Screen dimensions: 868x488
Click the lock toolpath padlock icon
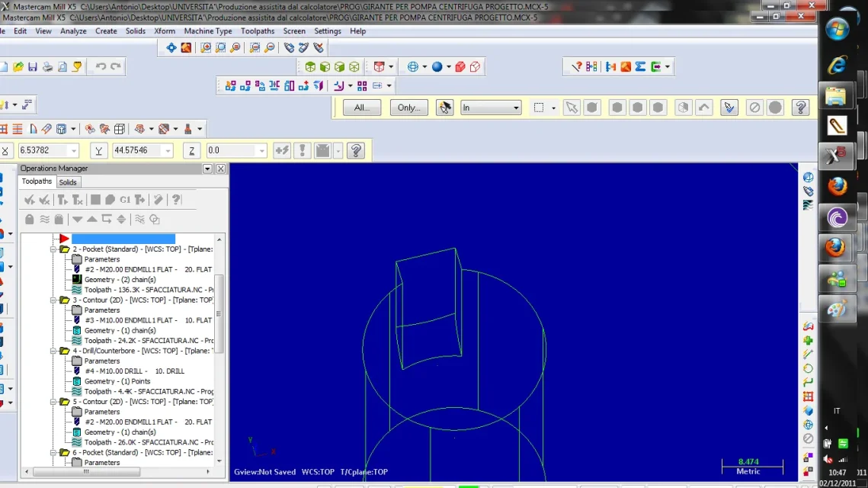[29, 220]
